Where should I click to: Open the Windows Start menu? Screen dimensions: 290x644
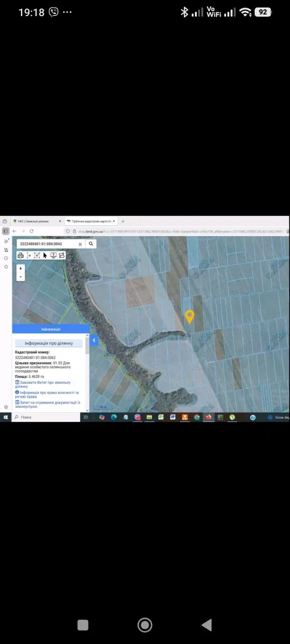(6, 417)
